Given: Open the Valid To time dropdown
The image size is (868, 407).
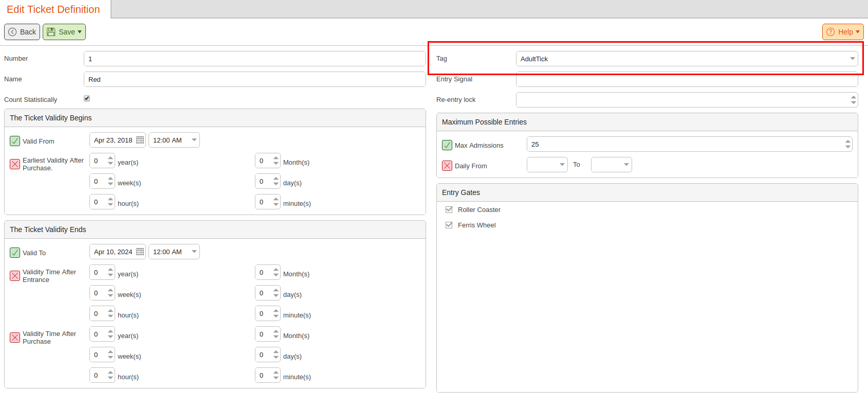Looking at the screenshot, I should click(174, 252).
